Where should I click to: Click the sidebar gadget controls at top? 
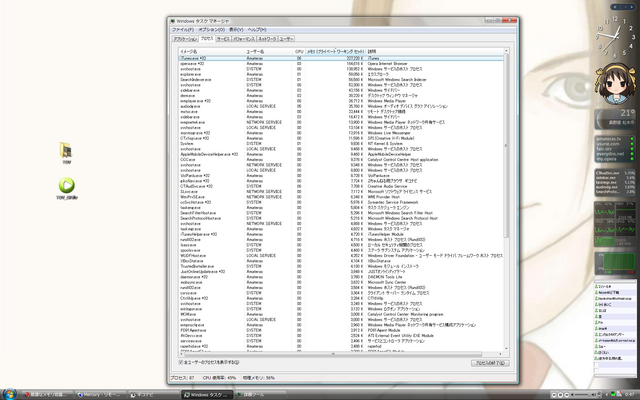coord(622,7)
